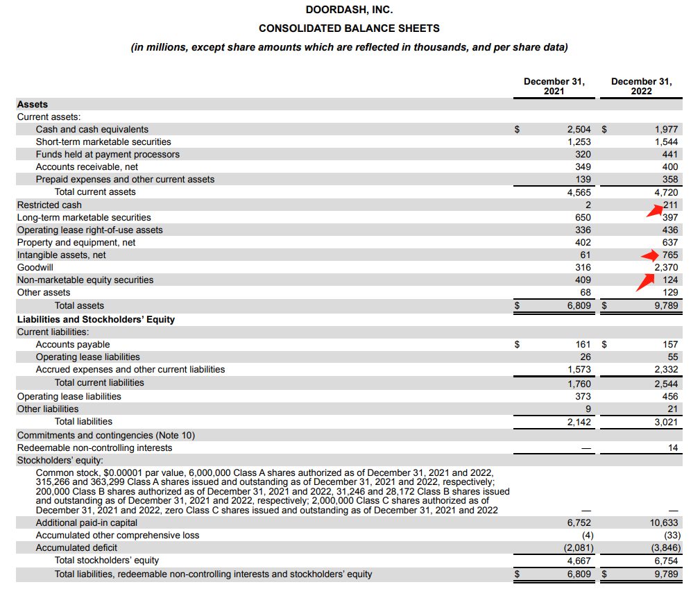Click the 2022 restricted cash value 211
Viewport: 700px width, 589px height.
pos(671,205)
